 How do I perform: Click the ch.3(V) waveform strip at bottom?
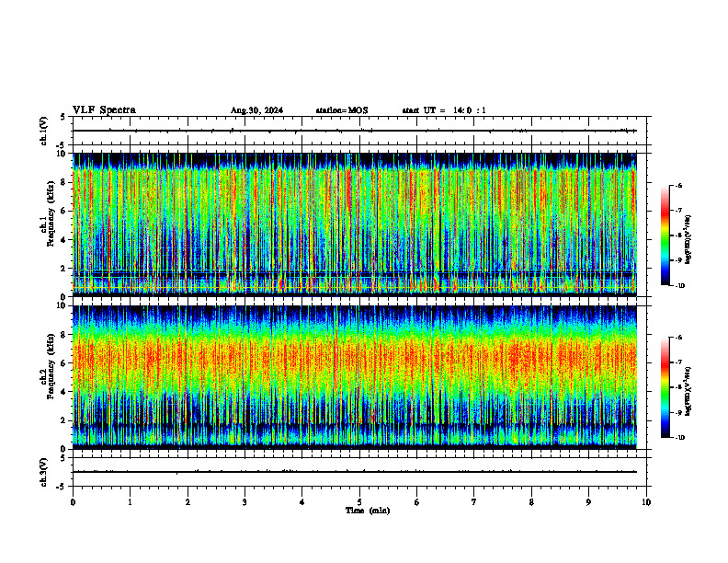359,472
